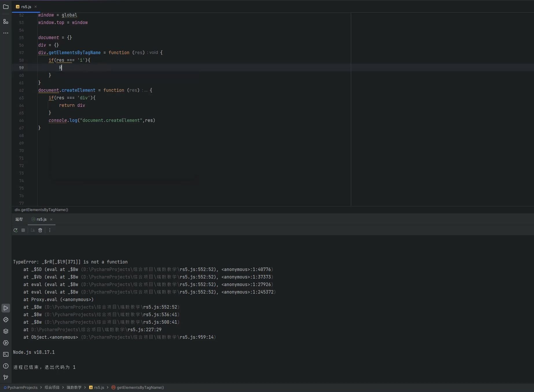Click line number 57 in gutter
Screen dimensions: 534x392
coord(21,53)
